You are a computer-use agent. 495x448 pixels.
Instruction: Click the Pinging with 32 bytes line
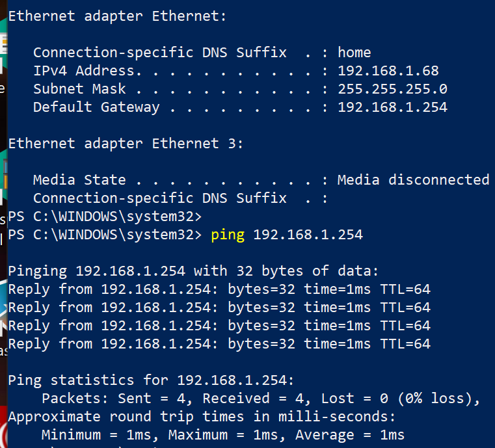pyautogui.click(x=193, y=271)
